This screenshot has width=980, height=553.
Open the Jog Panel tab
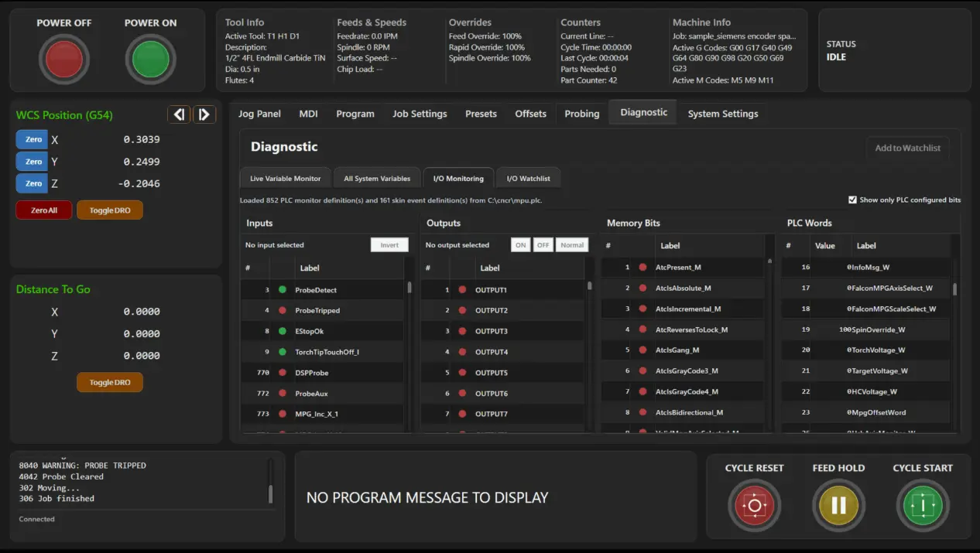click(259, 114)
